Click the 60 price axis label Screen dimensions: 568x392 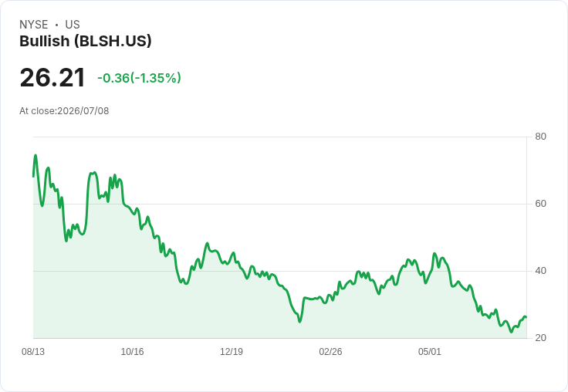[x=540, y=204]
